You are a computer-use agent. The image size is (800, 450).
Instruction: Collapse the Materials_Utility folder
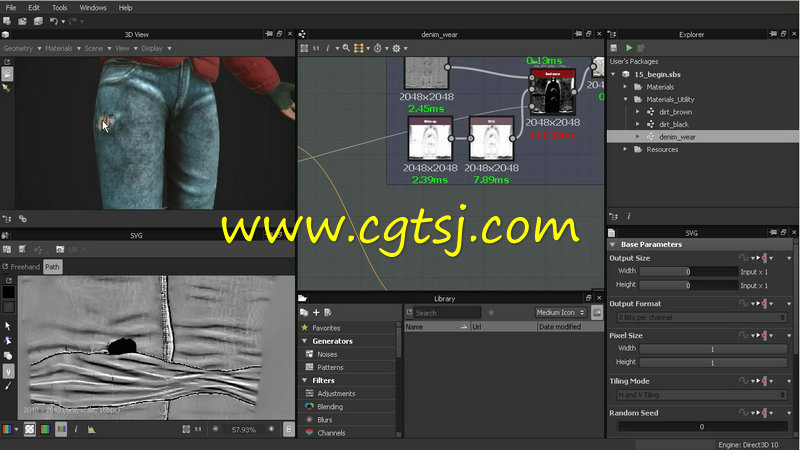[x=625, y=99]
